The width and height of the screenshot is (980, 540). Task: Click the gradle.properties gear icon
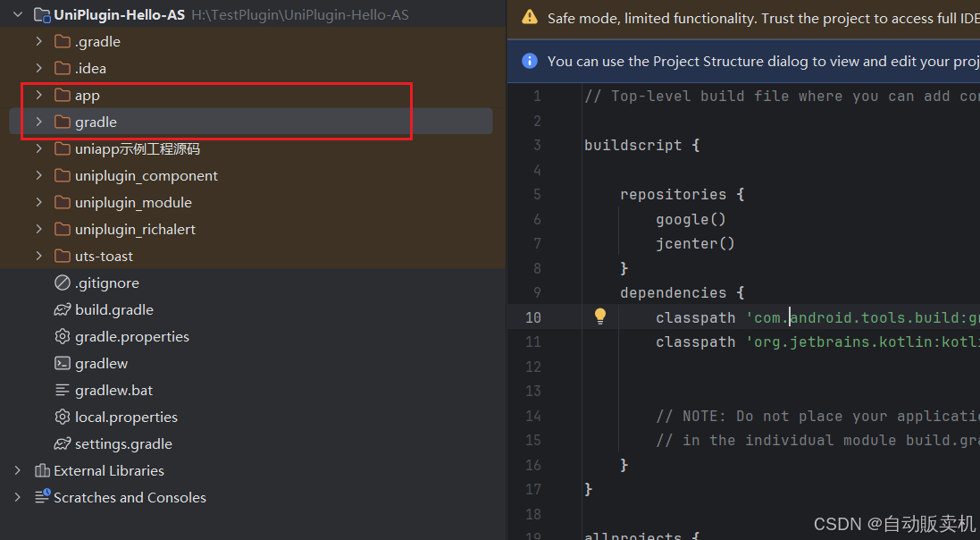[62, 336]
